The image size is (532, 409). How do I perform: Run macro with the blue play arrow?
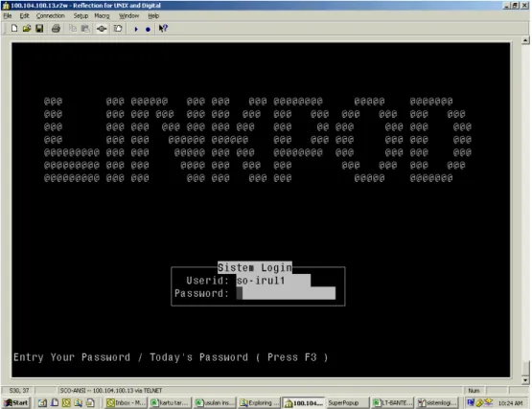[x=136, y=29]
